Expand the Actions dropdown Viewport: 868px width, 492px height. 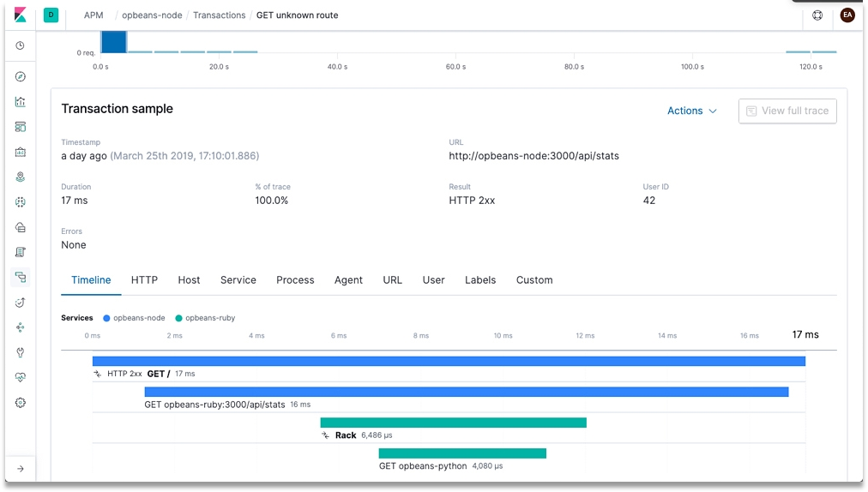(x=691, y=111)
